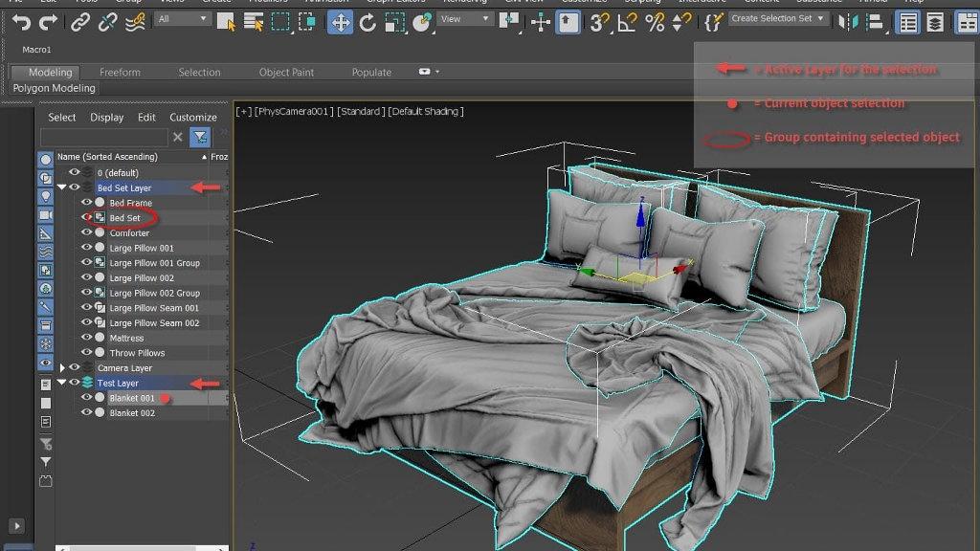Activate the Select and Scale tool
The width and height of the screenshot is (980, 551).
point(396,21)
